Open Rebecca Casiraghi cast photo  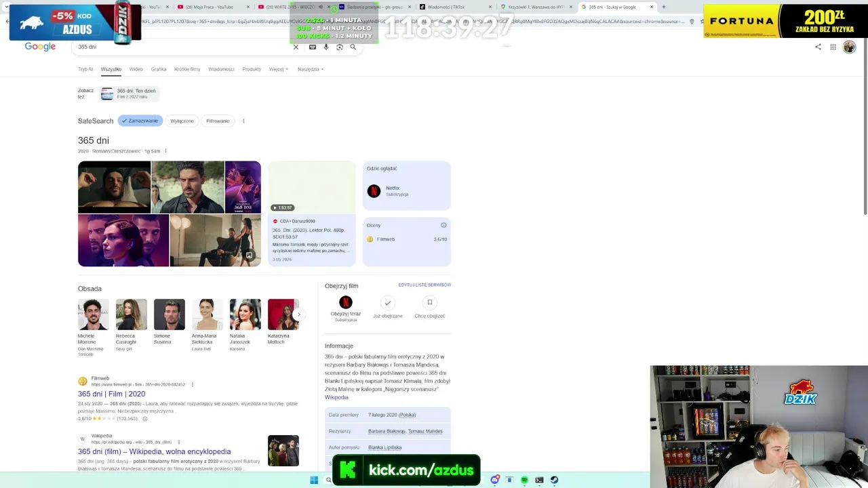(131, 314)
